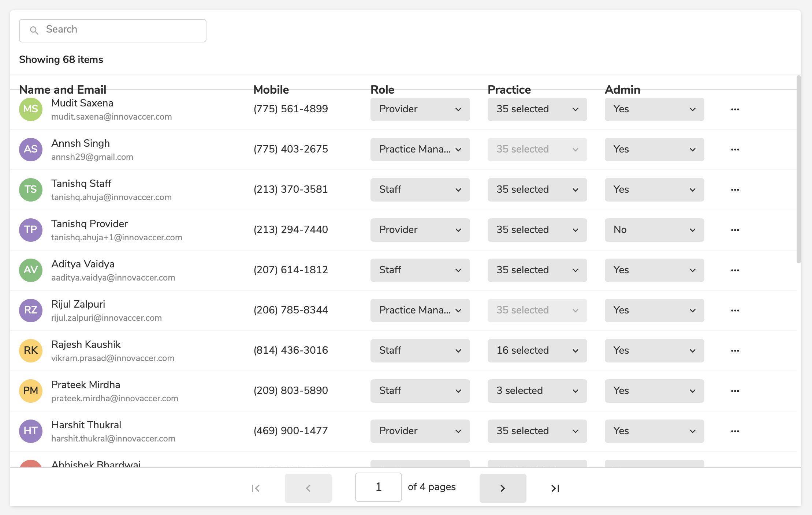Open Admin dropdown for Tanishq Staff
This screenshot has height=515, width=812.
[654, 190]
